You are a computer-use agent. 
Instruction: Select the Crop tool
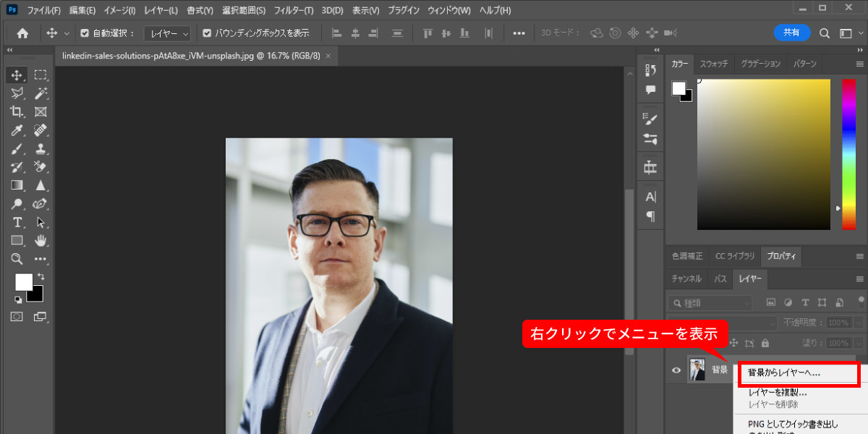[17, 111]
